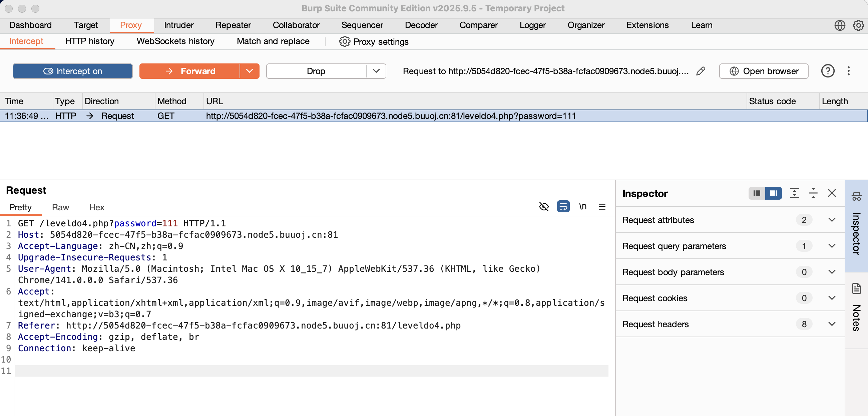Click the Open browser button
868x416 pixels.
pyautogui.click(x=764, y=71)
